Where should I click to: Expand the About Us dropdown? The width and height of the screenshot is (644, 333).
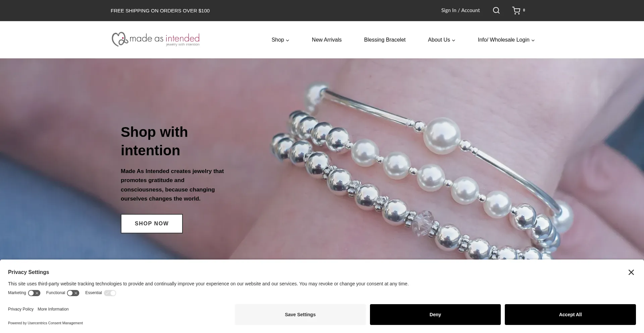coord(441,40)
